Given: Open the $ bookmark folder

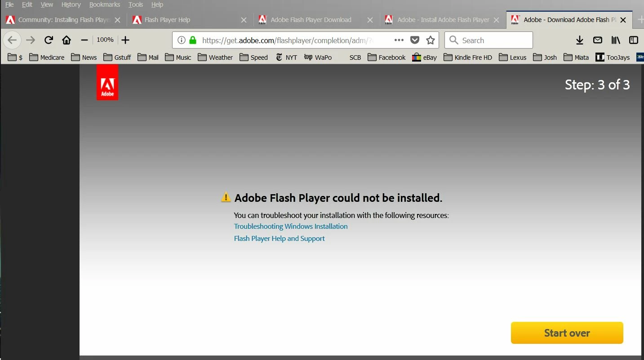Looking at the screenshot, I should click(15, 57).
